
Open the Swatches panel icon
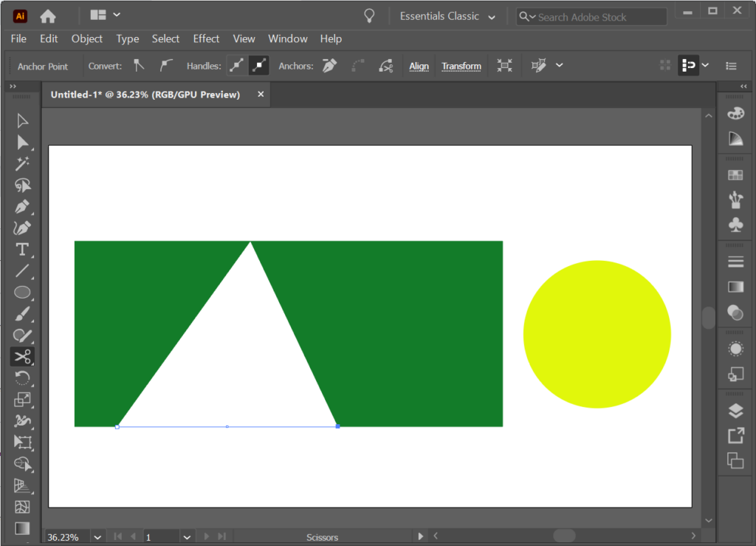(735, 175)
